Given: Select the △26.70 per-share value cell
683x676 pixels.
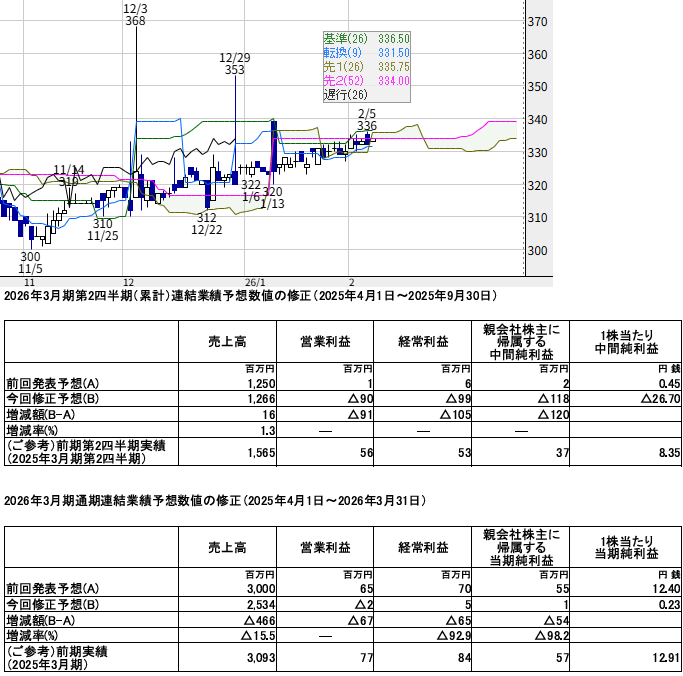Looking at the screenshot, I should [x=658, y=397].
